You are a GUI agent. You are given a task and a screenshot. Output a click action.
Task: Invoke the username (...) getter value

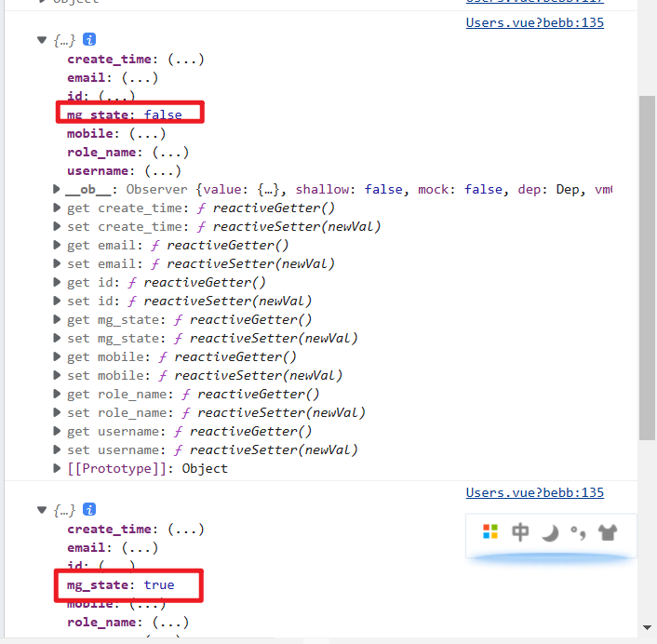(163, 171)
